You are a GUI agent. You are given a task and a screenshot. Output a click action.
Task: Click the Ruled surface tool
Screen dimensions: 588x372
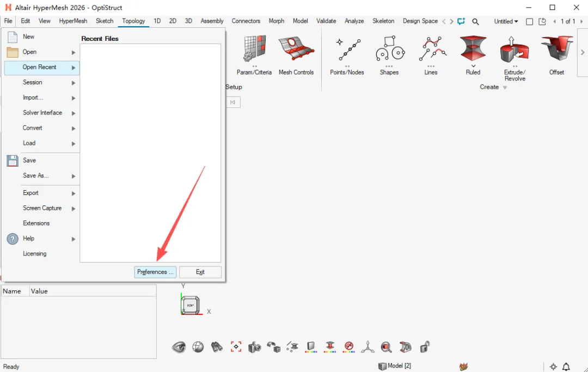tap(473, 49)
